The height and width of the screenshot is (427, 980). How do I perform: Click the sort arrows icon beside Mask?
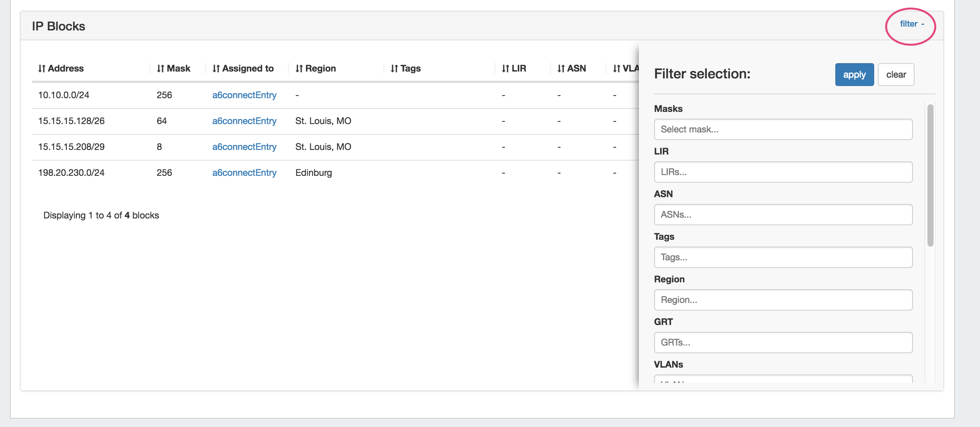pyautogui.click(x=161, y=69)
